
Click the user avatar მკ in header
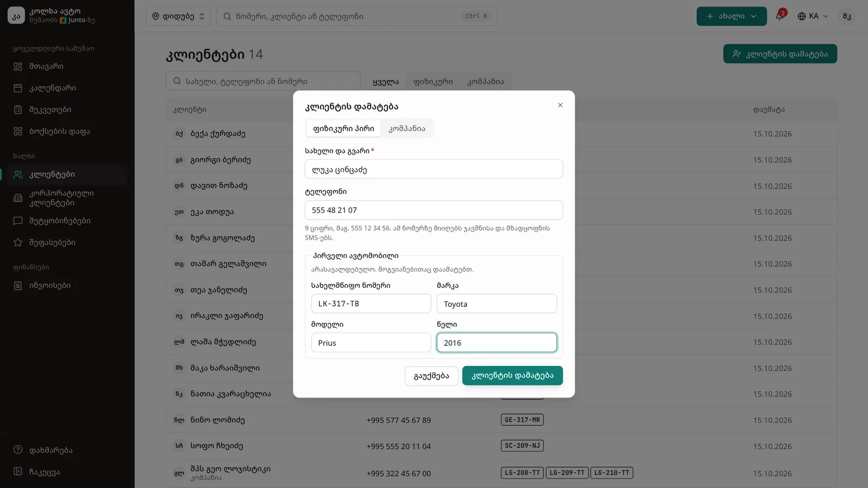point(846,16)
